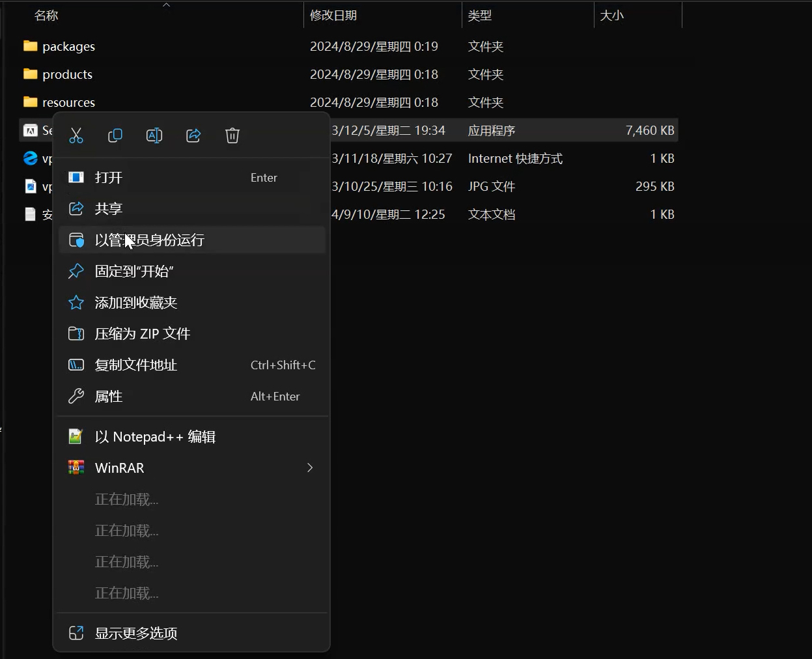Viewport: 812px width, 659px height.
Task: Open 显示更多选项 for more options
Action: 136,634
